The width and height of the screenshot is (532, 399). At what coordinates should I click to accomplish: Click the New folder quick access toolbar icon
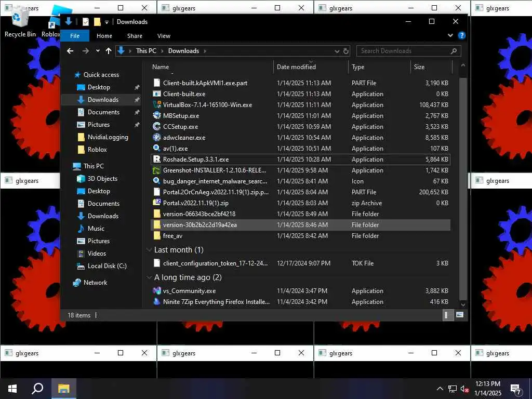97,22
